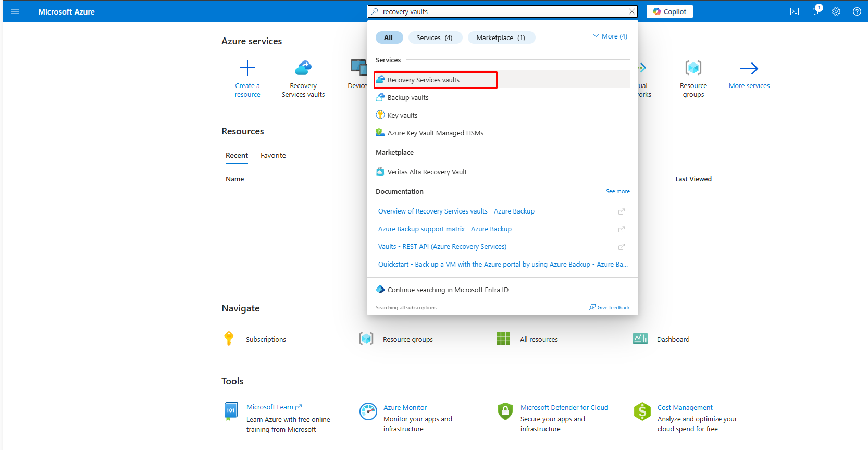Click the Name column header
The width and height of the screenshot is (868, 450).
(234, 179)
